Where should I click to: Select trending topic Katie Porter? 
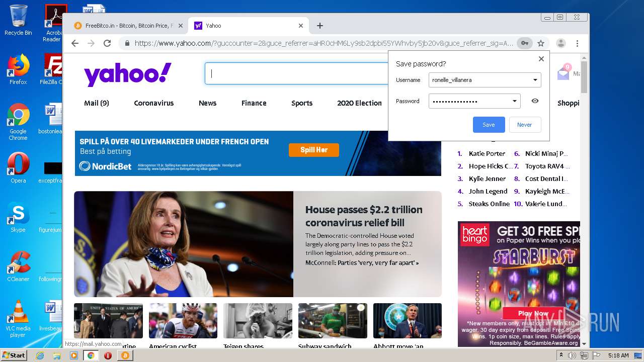click(x=487, y=154)
